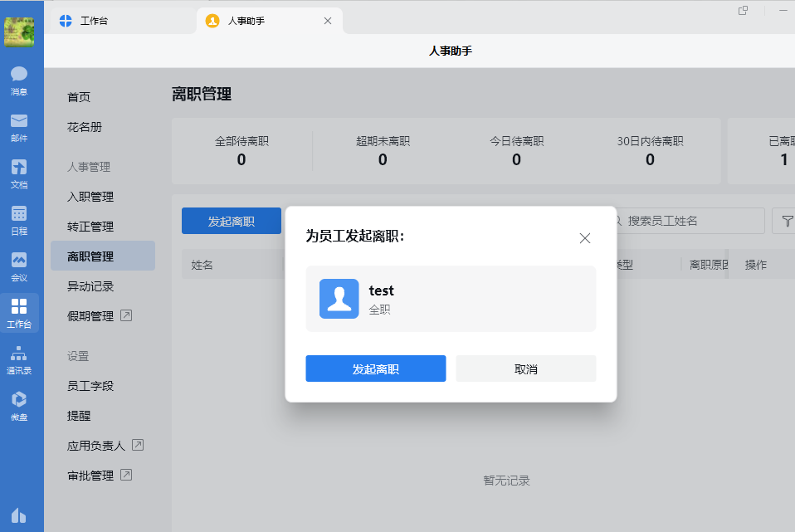795x532 pixels.
Task: Open the 日程 calendar icon
Action: coord(18,217)
